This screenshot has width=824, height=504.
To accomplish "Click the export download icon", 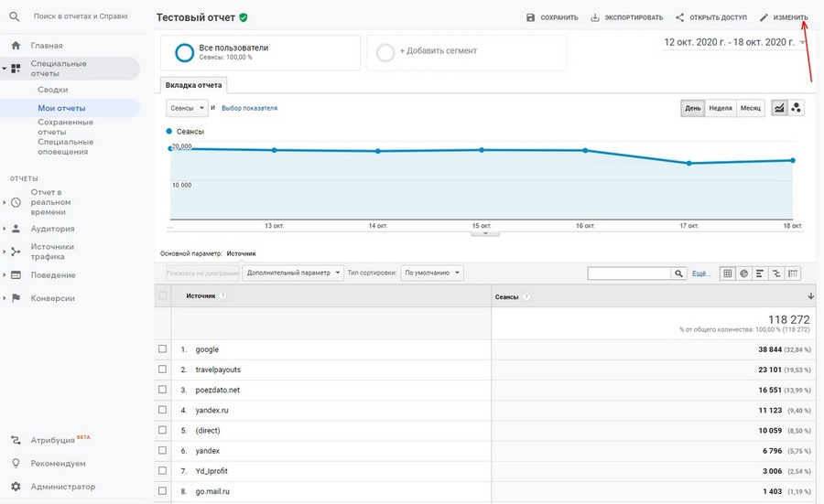I will click(595, 17).
